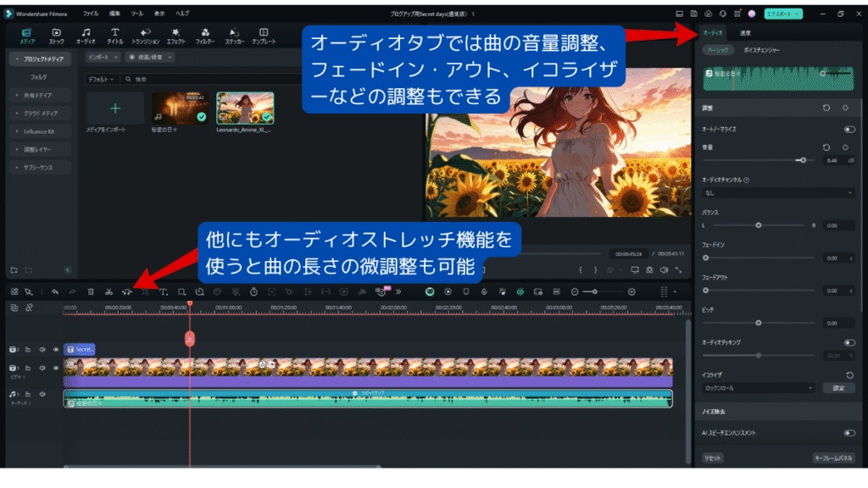Open the イコライザ preset dropdown ロックンロール
Image resolution: width=868 pixels, height=488 pixels.
[759, 388]
